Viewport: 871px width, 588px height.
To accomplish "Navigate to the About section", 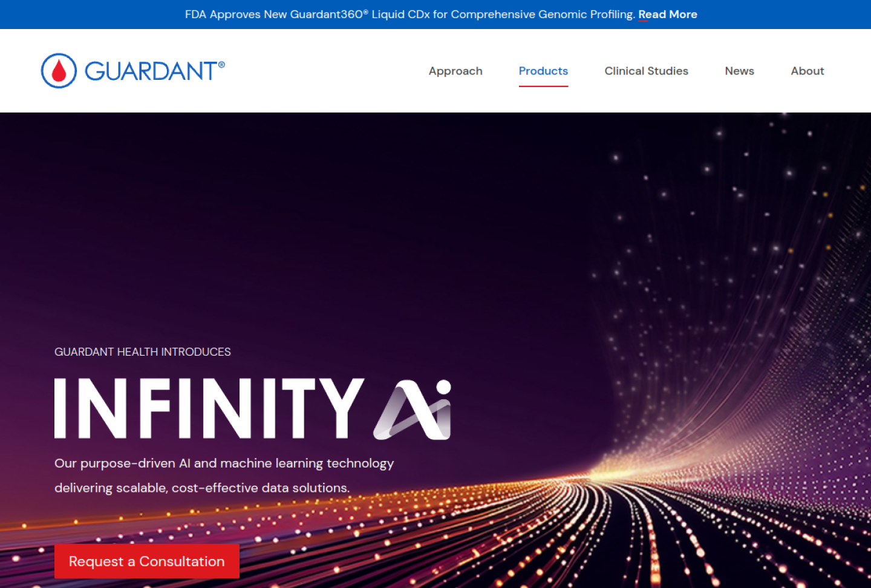I will click(x=807, y=71).
